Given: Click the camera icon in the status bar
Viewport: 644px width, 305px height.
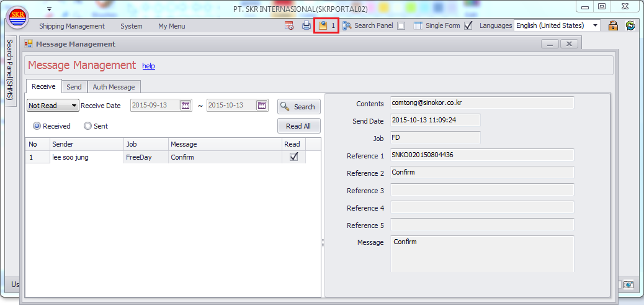Looking at the screenshot, I should (x=629, y=285).
